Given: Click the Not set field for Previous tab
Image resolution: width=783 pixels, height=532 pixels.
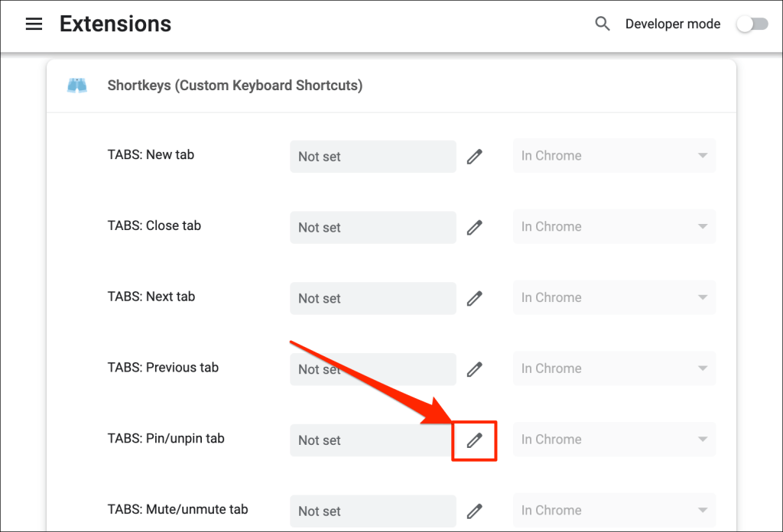Looking at the screenshot, I should click(x=372, y=369).
